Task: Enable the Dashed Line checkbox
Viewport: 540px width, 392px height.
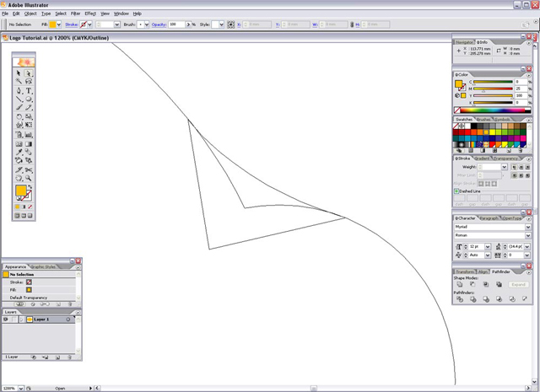Action: pos(456,191)
